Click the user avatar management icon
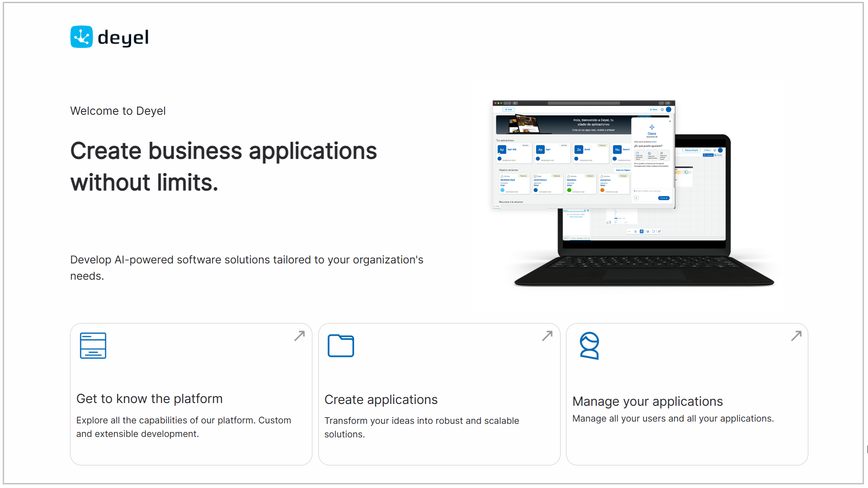Viewport: 868px width, 488px height. pos(590,346)
